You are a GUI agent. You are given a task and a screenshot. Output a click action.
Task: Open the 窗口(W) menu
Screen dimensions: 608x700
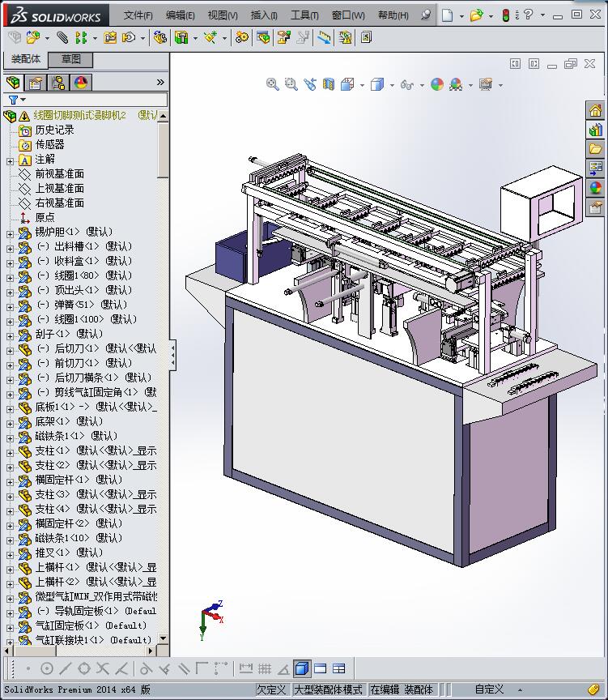pos(348,15)
